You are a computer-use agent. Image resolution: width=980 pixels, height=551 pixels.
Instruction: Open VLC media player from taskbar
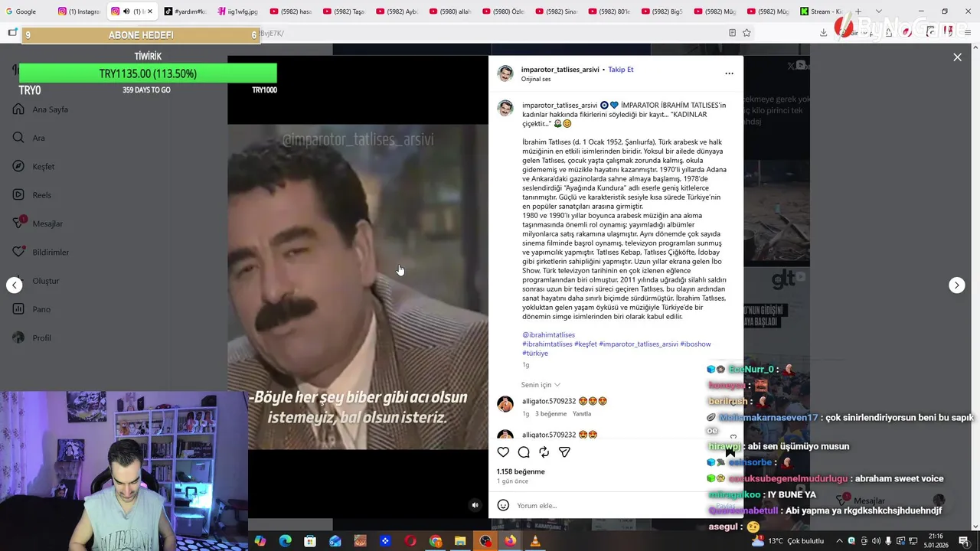[535, 541]
